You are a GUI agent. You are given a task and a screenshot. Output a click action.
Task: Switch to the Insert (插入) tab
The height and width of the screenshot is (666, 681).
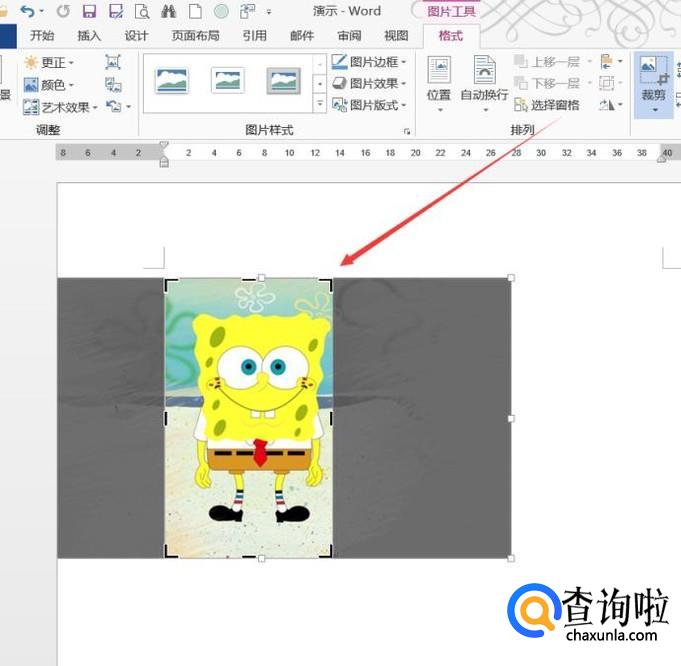[x=89, y=36]
